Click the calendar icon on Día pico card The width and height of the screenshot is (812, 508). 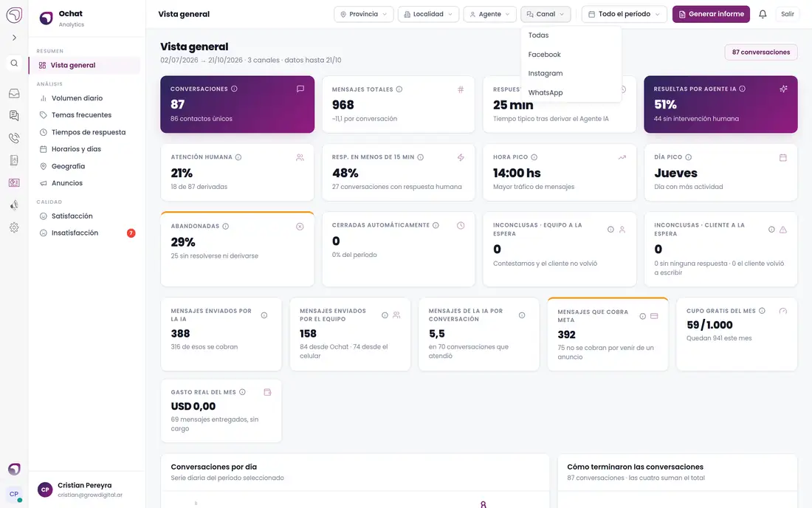coord(783,157)
